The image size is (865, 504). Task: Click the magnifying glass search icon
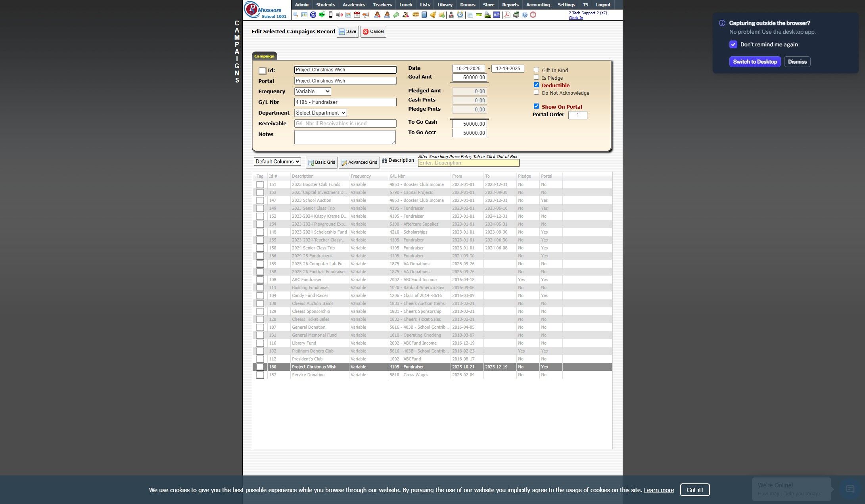(x=295, y=15)
